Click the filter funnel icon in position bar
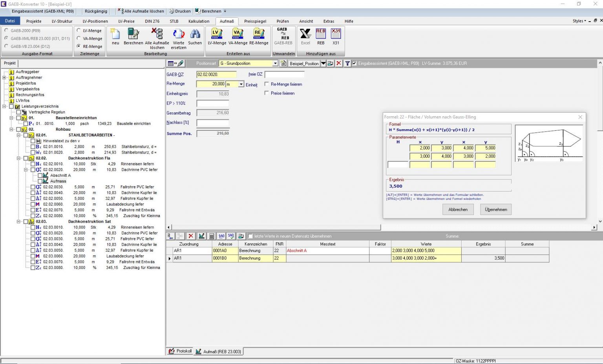Viewport: 603px width, 364px height. coord(347,63)
